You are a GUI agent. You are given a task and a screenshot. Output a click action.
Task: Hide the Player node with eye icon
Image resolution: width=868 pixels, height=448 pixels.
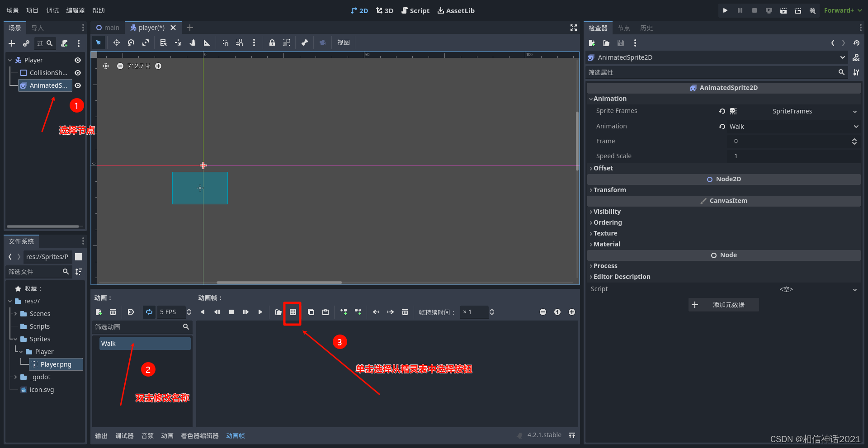pos(77,60)
